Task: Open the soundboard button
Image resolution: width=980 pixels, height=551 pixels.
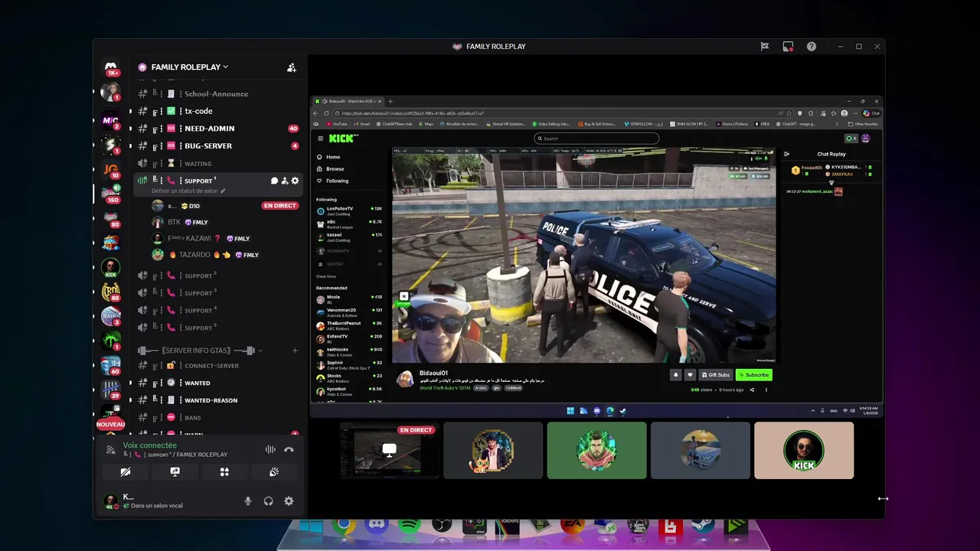Action: pos(274,472)
